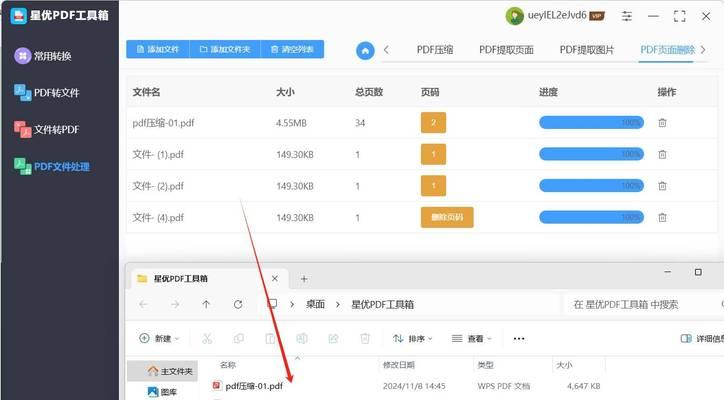724x400 pixels.
Task: Delete the 文件- (1).pdf row with trash icon
Action: 662,154
